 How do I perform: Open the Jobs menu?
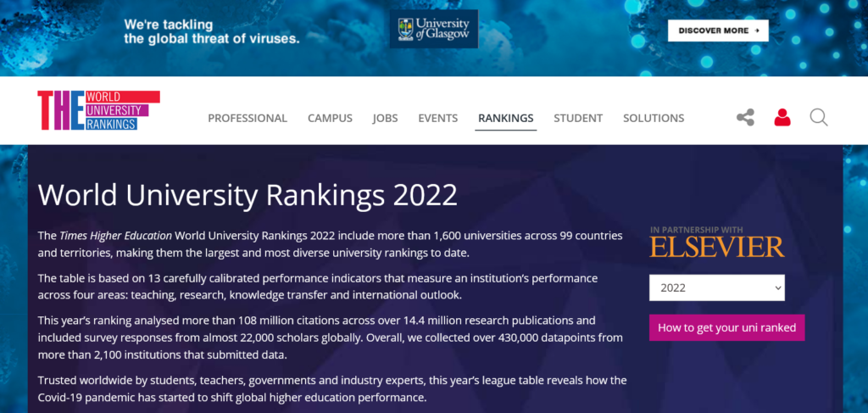[386, 118]
